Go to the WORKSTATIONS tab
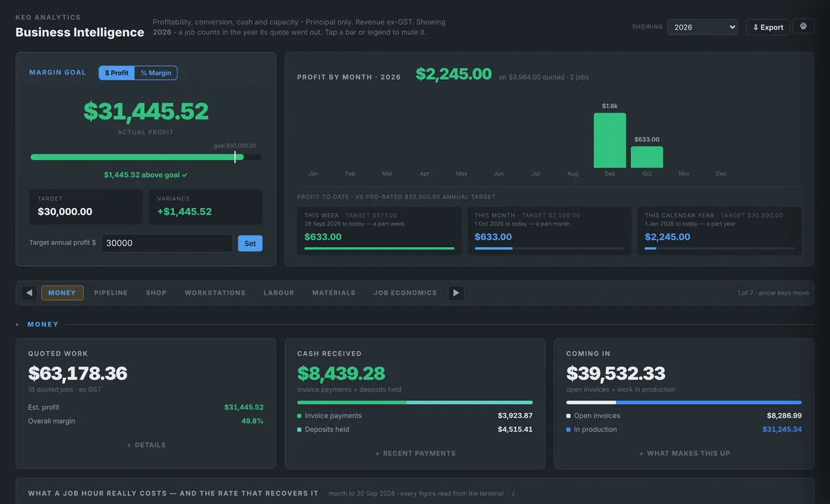 point(215,293)
